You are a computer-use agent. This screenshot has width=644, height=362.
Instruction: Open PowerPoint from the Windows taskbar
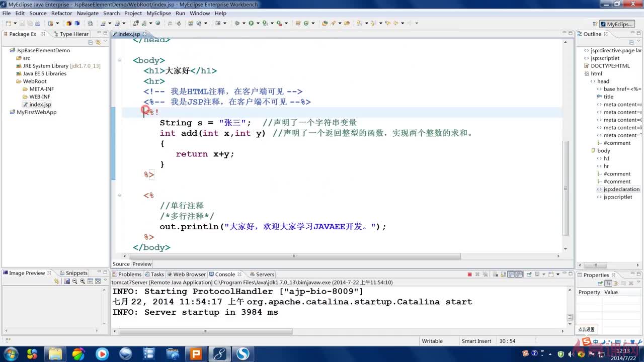[196, 353]
